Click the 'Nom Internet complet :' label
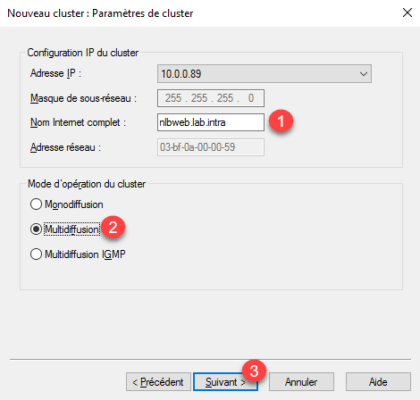Image resolution: width=420 pixels, height=400 pixels. (78, 122)
